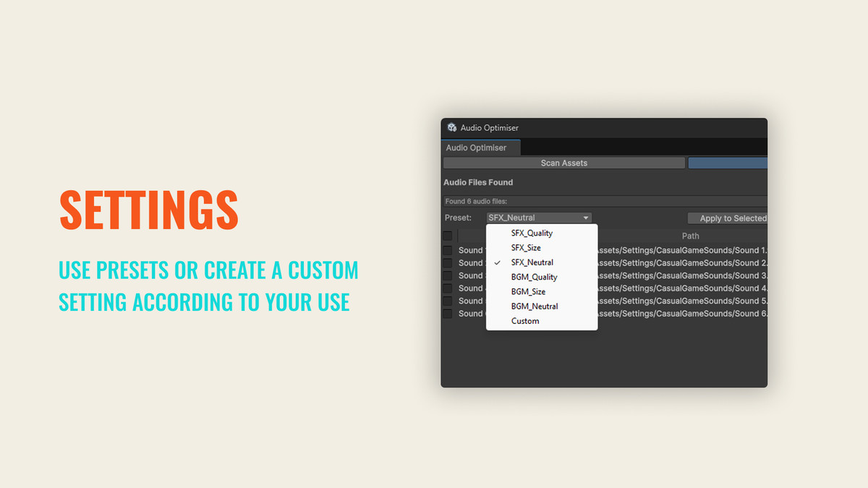
Task: Click the path ending in CasualGameSounds/Sound 4
Action: (x=682, y=288)
